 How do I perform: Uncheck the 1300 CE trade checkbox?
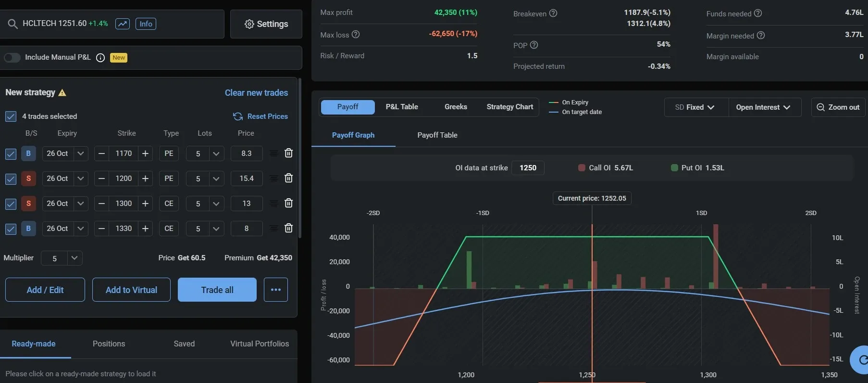[11, 204]
